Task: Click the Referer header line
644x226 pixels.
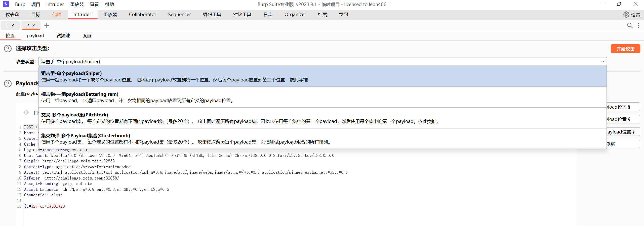Action: [72, 178]
